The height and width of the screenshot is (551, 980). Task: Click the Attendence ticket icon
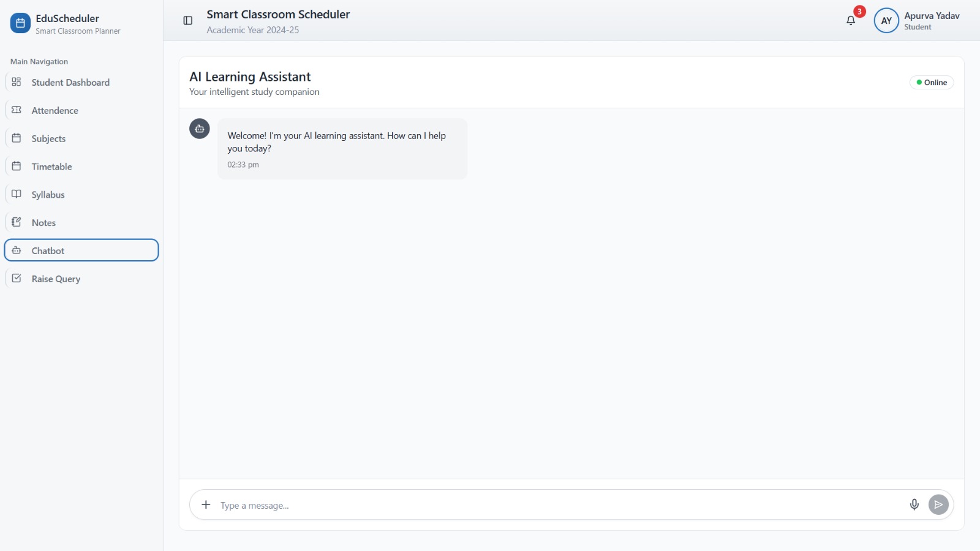point(17,110)
